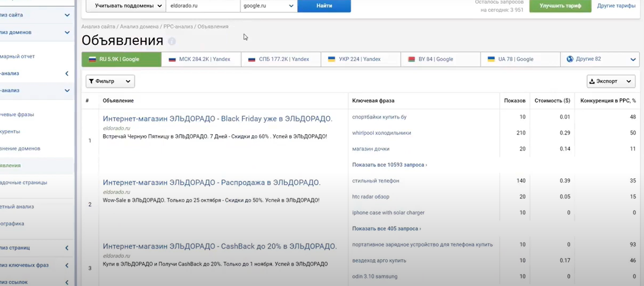Screen dimensions: 644x286
Task: Switch to the МСК 284.2K Yandex tab
Action: pyautogui.click(x=201, y=59)
